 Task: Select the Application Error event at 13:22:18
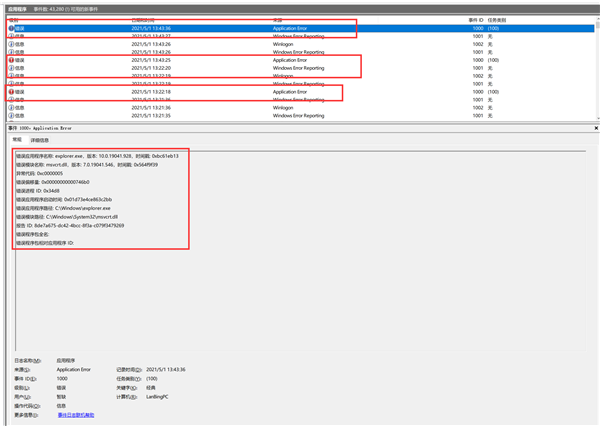[x=300, y=92]
